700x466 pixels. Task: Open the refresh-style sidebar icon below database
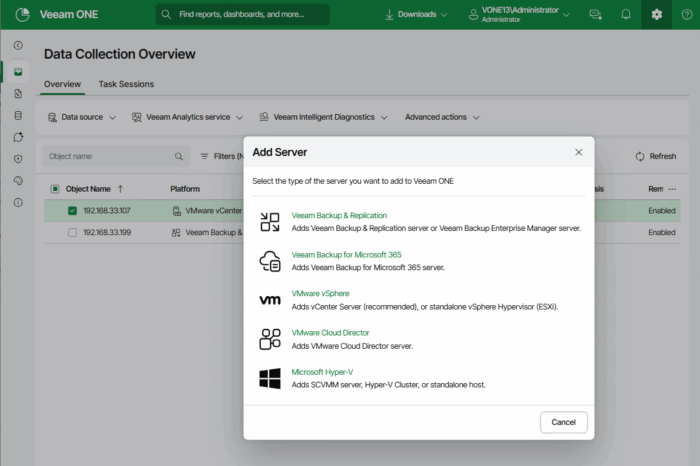18,137
